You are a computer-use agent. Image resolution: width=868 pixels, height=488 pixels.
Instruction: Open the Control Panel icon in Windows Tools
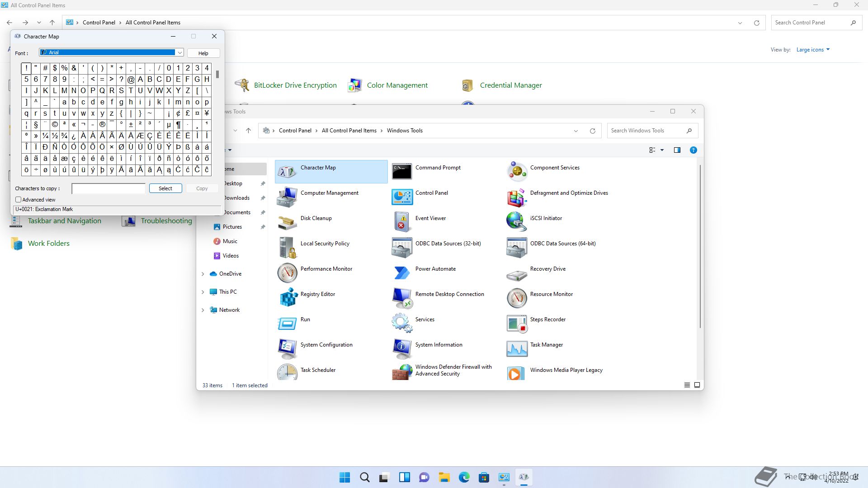click(x=402, y=197)
